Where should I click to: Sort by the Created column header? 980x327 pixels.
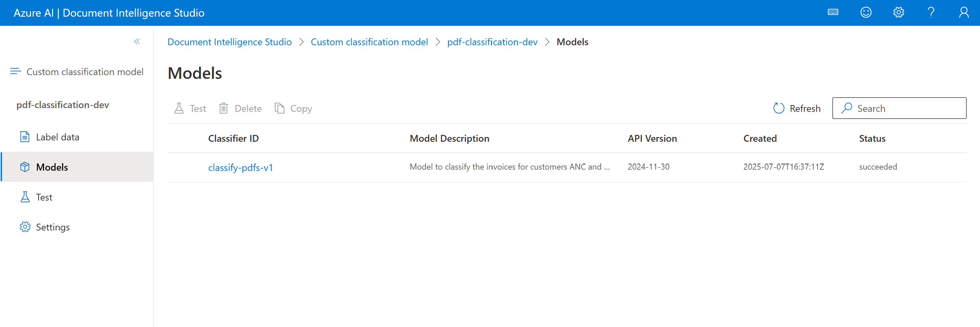click(x=760, y=138)
